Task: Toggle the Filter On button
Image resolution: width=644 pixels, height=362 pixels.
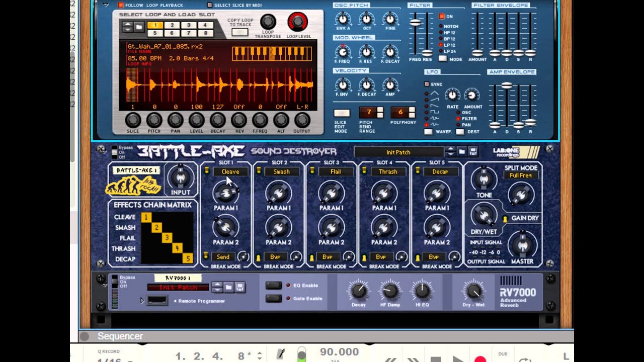Action: tap(442, 16)
